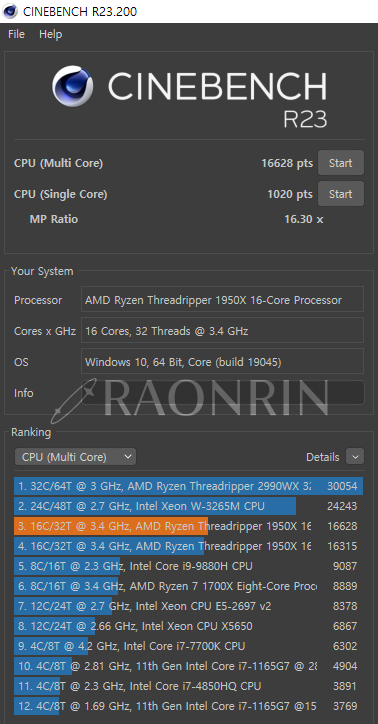This screenshot has width=378, height=724.
Task: Select the orange Threadripper 1950X row 16628
Action: tap(188, 526)
